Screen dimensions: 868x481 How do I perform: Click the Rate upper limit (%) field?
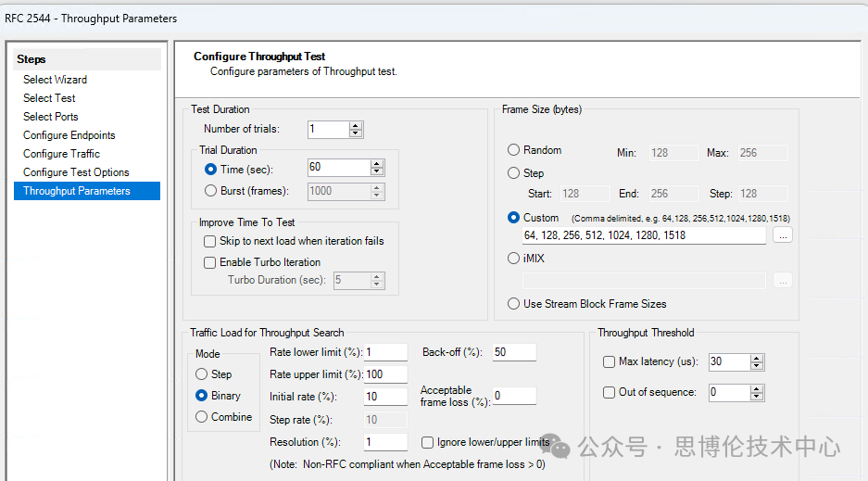[x=385, y=374]
